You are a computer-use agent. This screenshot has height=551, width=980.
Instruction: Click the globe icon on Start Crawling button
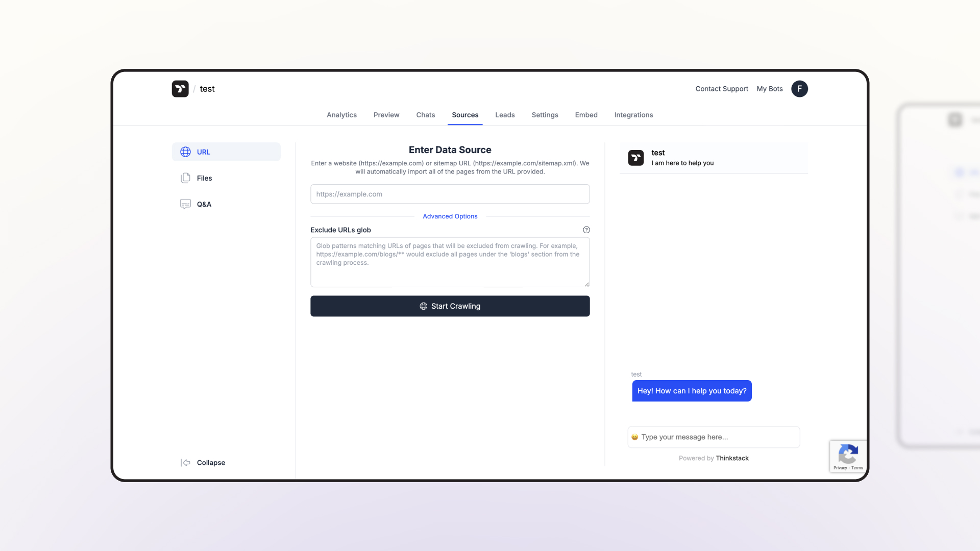tap(423, 306)
